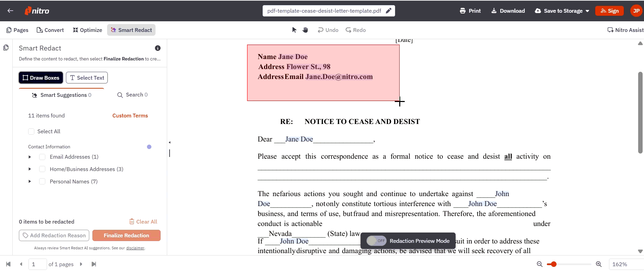Click the Contact Information purple dot indicator
644x272 pixels.
[149, 147]
